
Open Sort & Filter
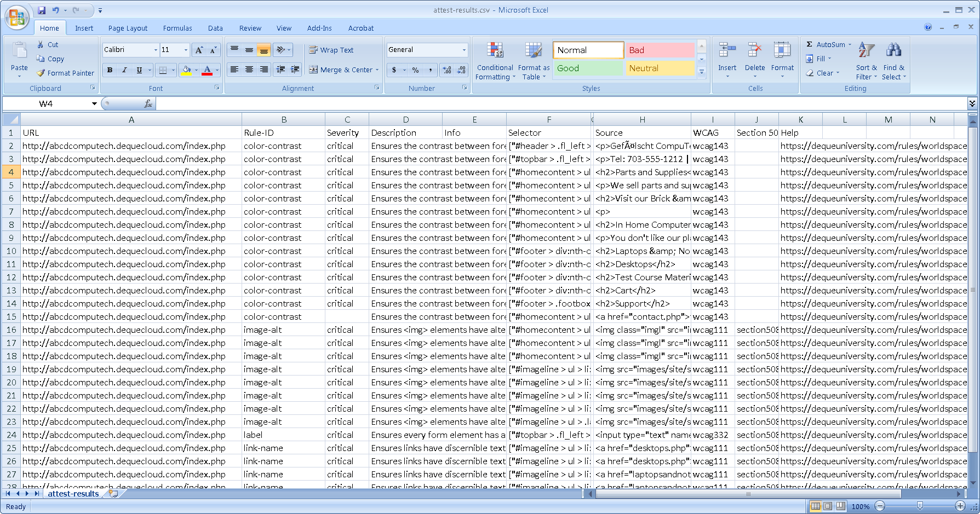867,61
